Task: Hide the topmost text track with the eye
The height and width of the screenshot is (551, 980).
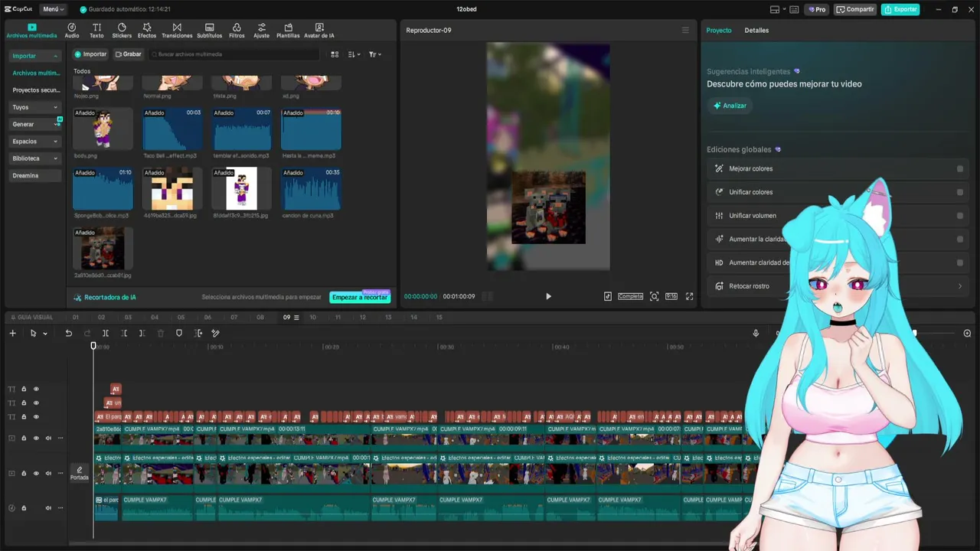Action: [36, 389]
